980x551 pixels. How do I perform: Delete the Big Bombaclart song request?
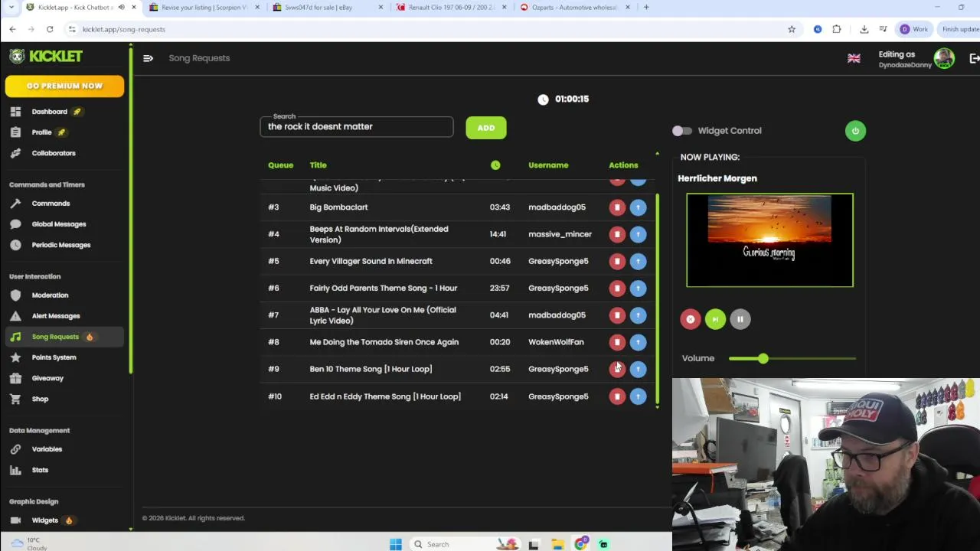pyautogui.click(x=617, y=207)
